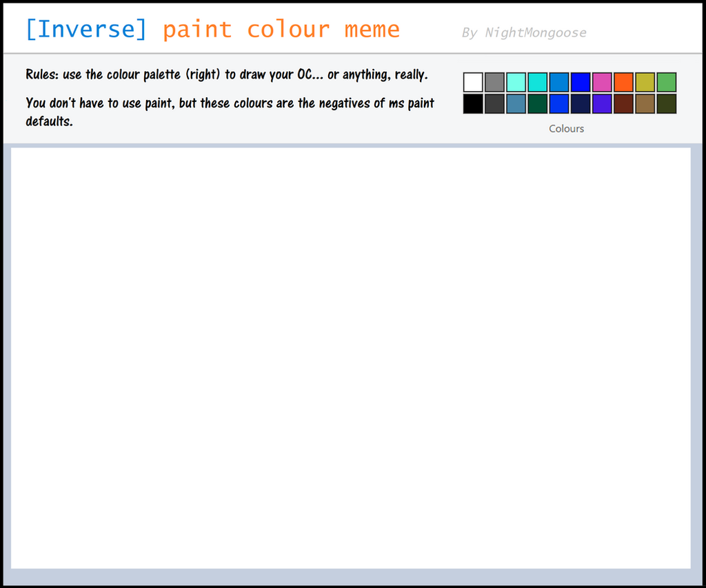Pick the dark charcoal gray swatch
Viewport: 706px width, 588px height.
pyautogui.click(x=494, y=103)
